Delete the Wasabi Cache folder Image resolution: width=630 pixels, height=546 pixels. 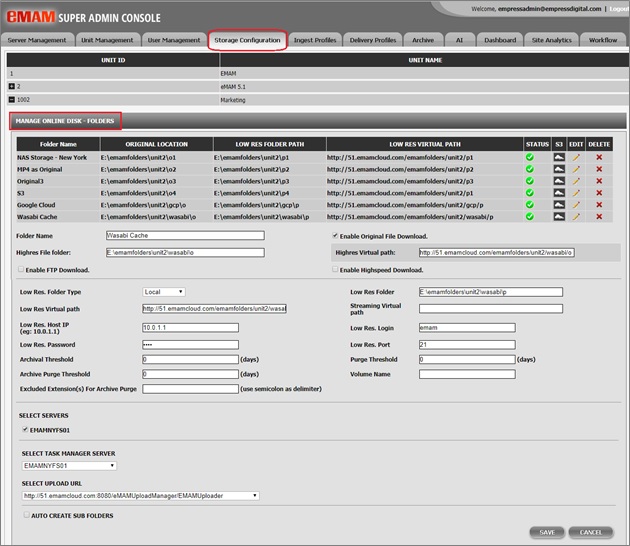coord(599,217)
